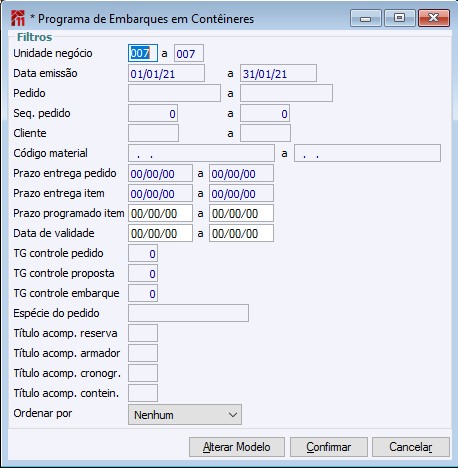This screenshot has height=468, width=458.
Task: Click Prazo programado item start date
Action: (x=160, y=213)
